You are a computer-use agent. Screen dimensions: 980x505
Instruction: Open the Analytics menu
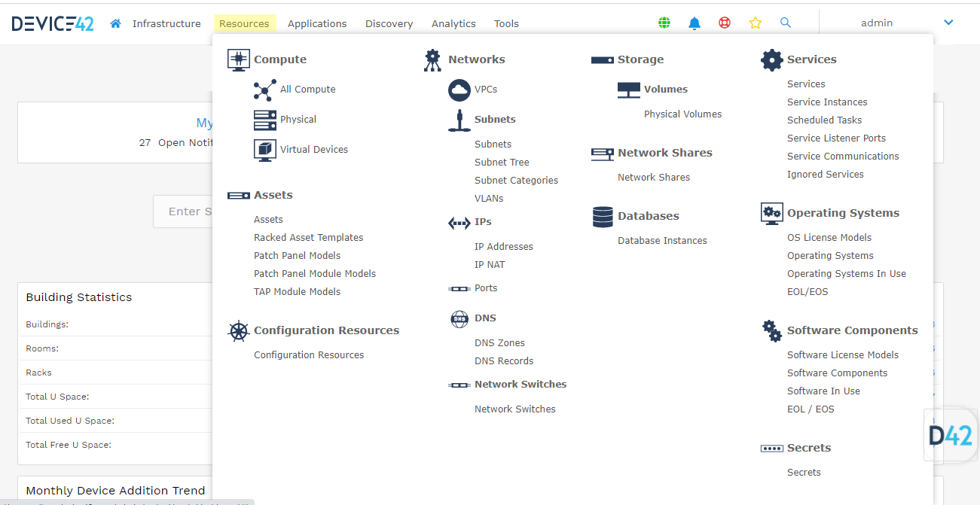[x=453, y=23]
